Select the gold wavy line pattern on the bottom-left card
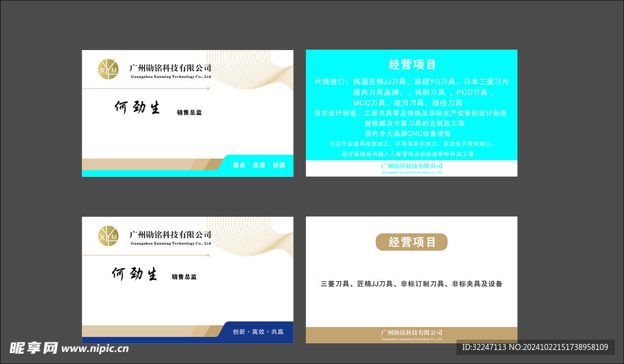This screenshot has width=624, height=364. pos(256,237)
